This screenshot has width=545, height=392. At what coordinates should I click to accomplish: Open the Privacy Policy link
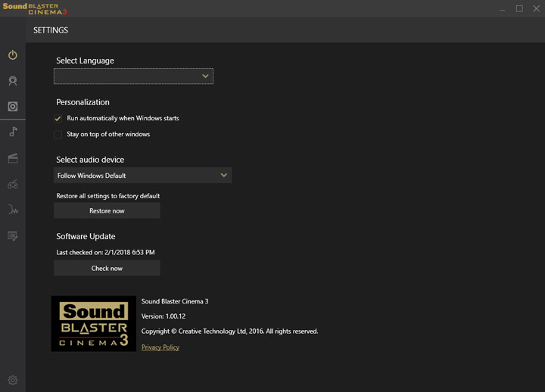point(160,347)
